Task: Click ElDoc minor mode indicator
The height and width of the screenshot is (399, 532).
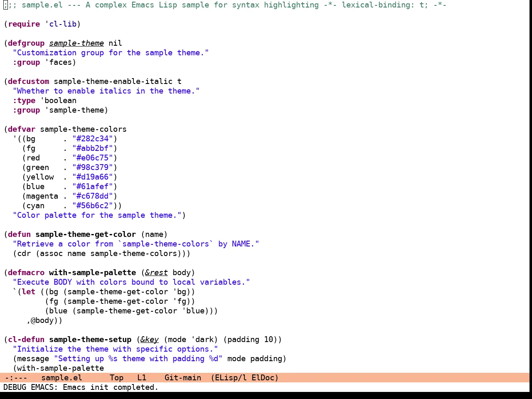Action: 263,378
